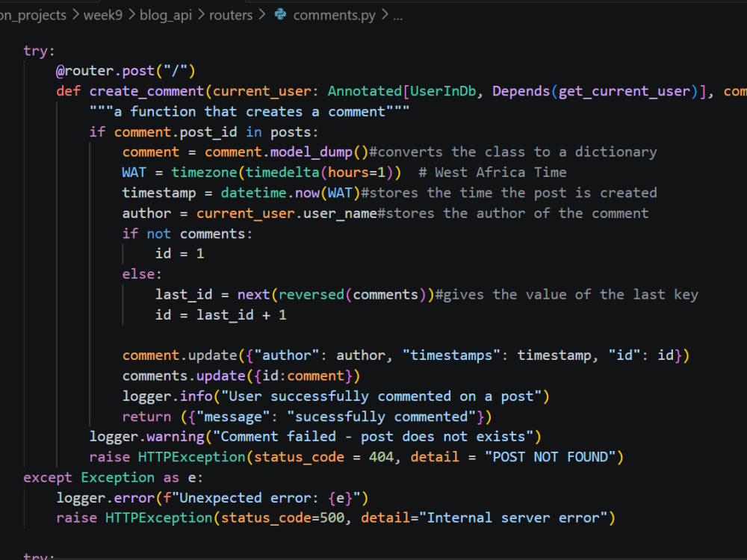The image size is (747, 560).
Task: Click the @router.post decorator
Action: 125,71
